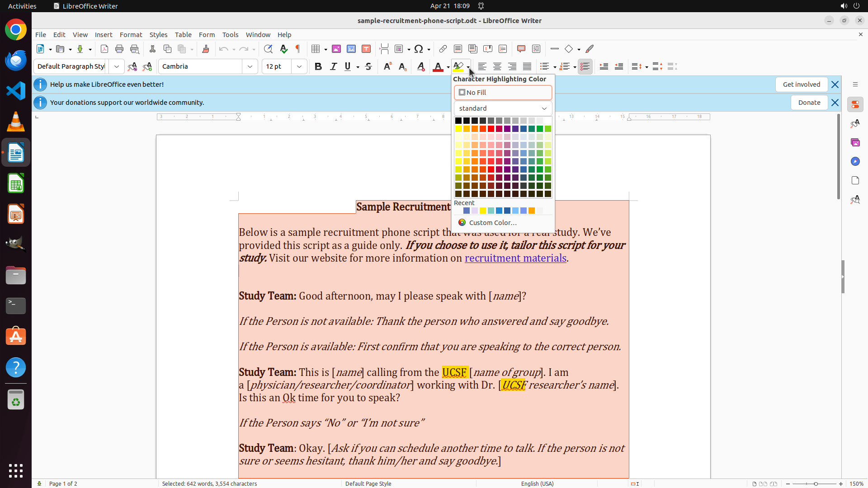This screenshot has width=868, height=488.
Task: Open the font name dropdown list
Action: point(250,66)
